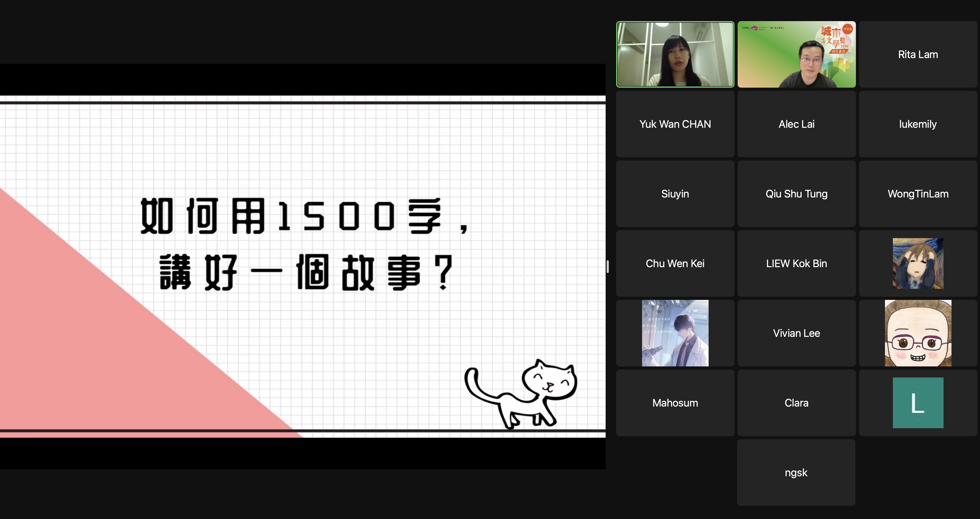Select the active speaker video with the woman
The image size is (980, 519).
pyautogui.click(x=675, y=54)
